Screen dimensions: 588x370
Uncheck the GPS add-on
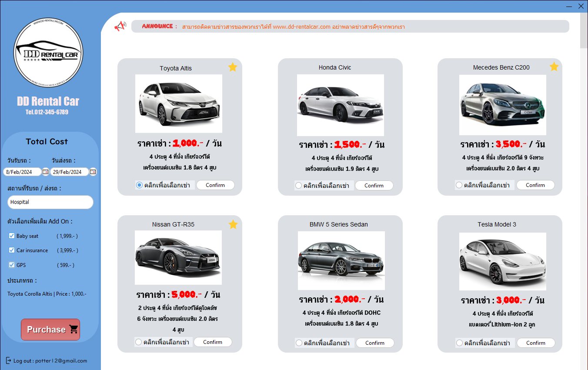pos(12,265)
